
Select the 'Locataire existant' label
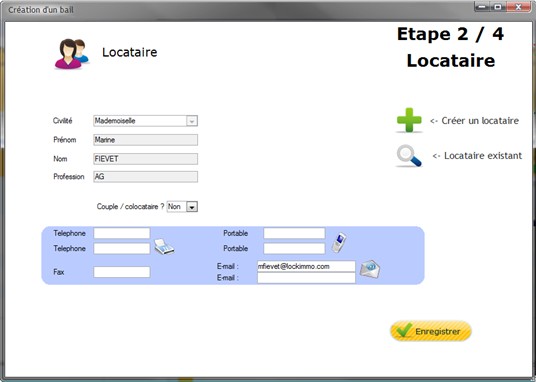(x=483, y=156)
